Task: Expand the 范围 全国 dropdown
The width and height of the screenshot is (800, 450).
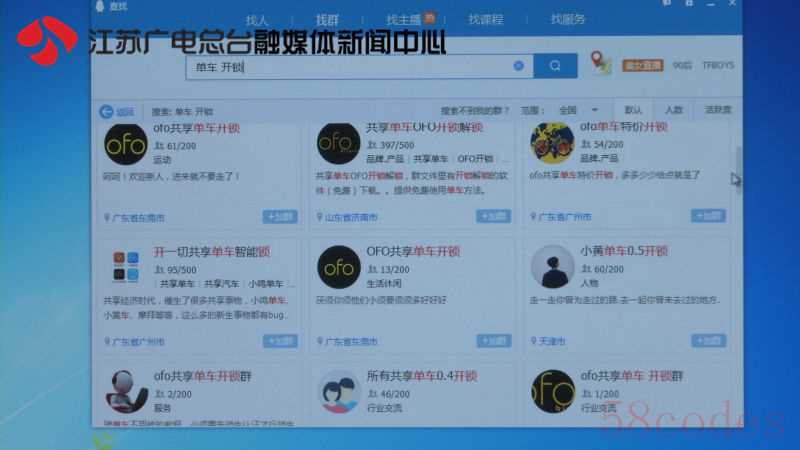Action: tap(579, 110)
